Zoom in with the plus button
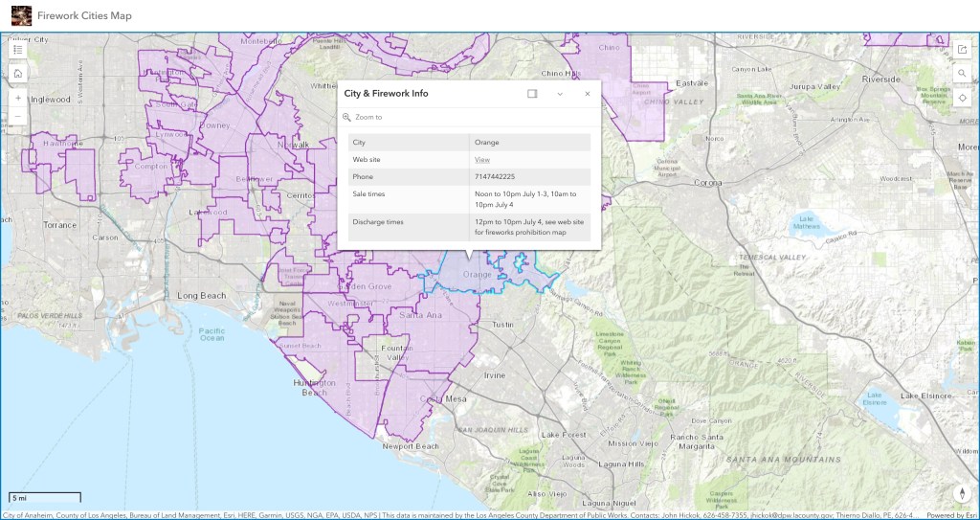This screenshot has height=520, width=980. (x=18, y=98)
